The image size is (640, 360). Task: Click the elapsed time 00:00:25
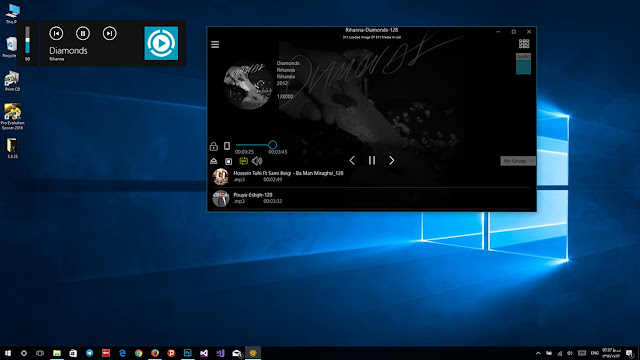244,152
